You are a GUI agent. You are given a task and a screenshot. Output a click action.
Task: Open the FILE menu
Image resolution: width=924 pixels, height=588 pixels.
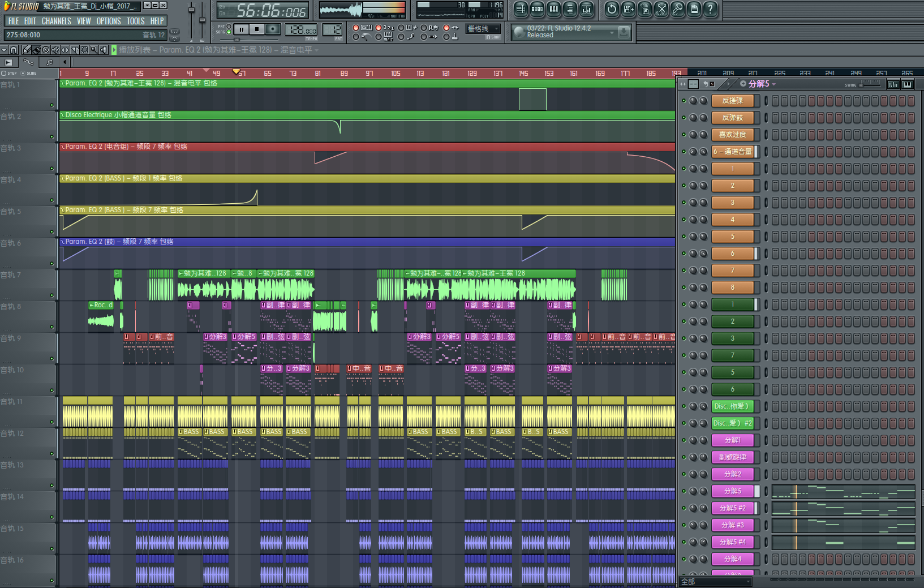point(14,21)
